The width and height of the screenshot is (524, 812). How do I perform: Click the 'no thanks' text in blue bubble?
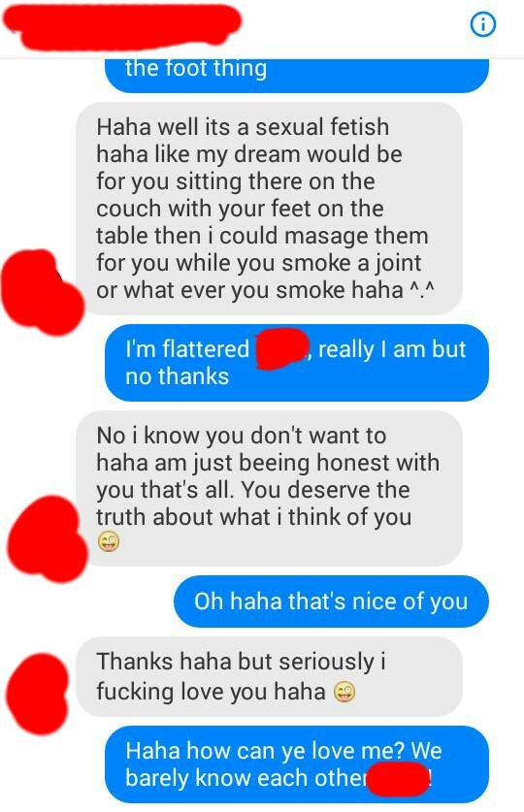click(177, 376)
